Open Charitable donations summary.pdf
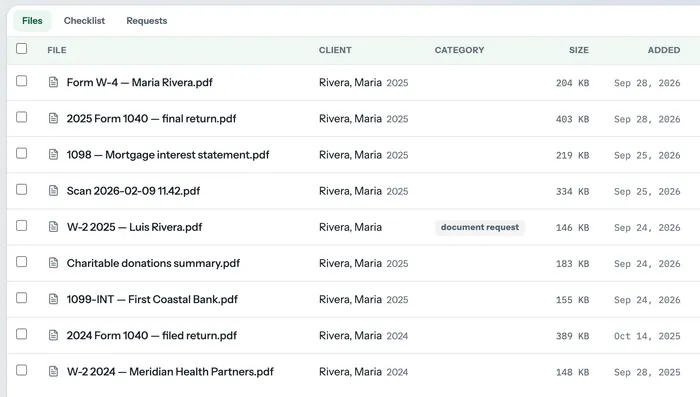 [x=153, y=263]
